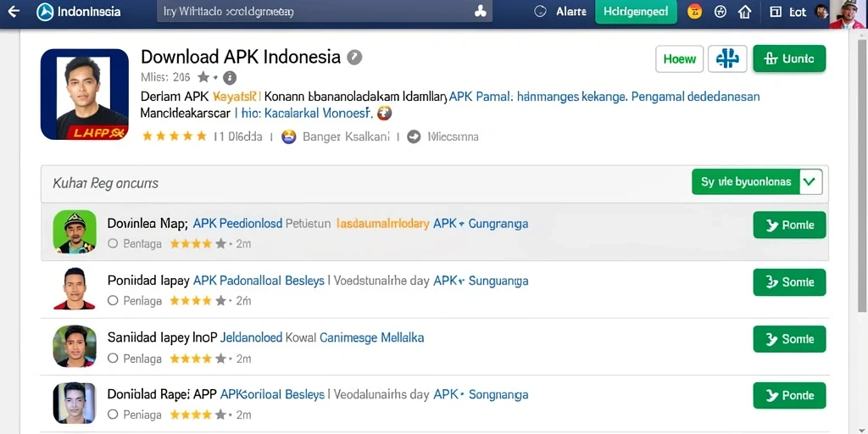
Task: Select the search field in the top bar
Action: [x=325, y=12]
